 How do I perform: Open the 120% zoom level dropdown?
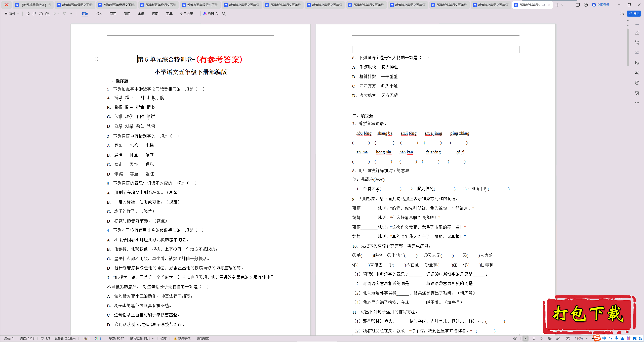[581, 338]
